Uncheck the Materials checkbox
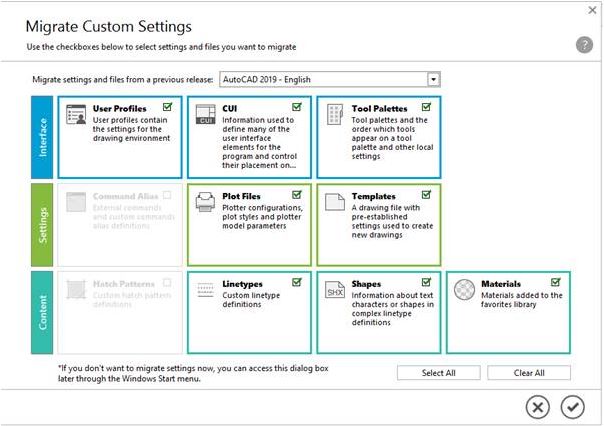This screenshot has height=426, width=604. coord(556,282)
